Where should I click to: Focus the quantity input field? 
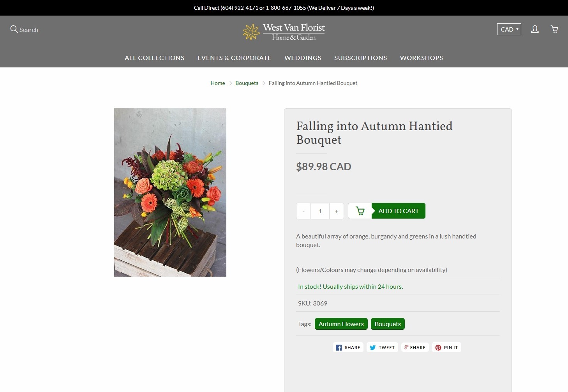point(320,211)
